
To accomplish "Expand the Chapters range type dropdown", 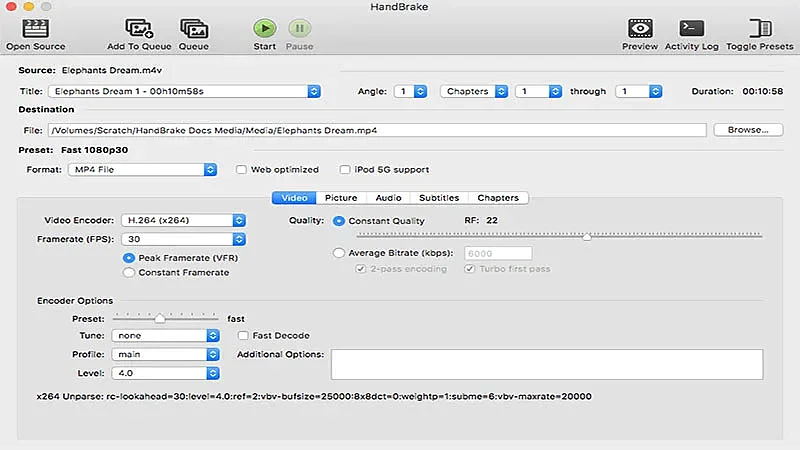I will click(474, 91).
